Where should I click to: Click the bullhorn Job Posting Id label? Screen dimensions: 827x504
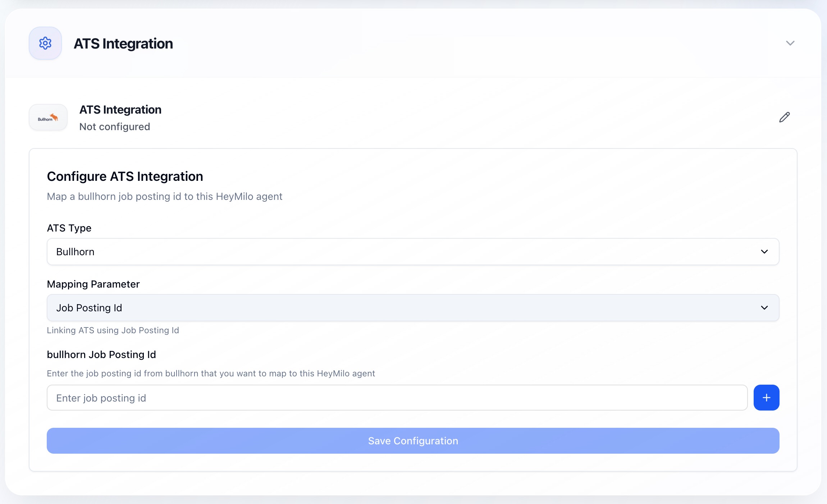(101, 354)
